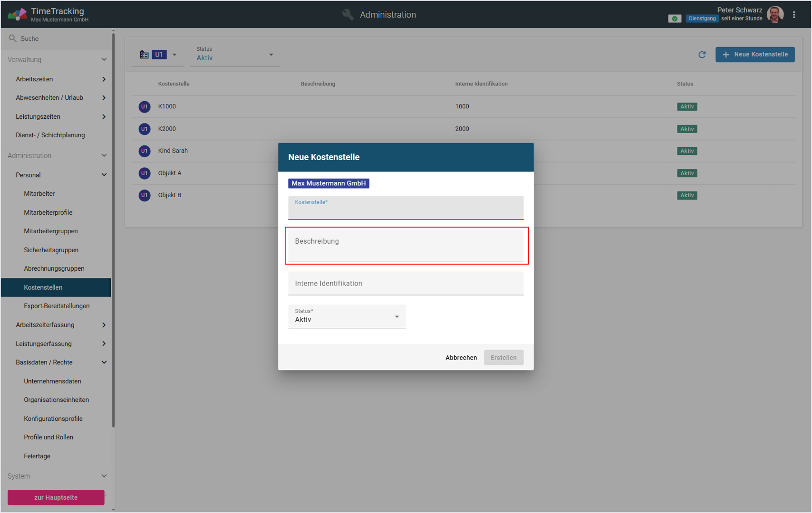This screenshot has width=812, height=513.
Task: Open the three-dot menu in header
Action: [x=794, y=15]
